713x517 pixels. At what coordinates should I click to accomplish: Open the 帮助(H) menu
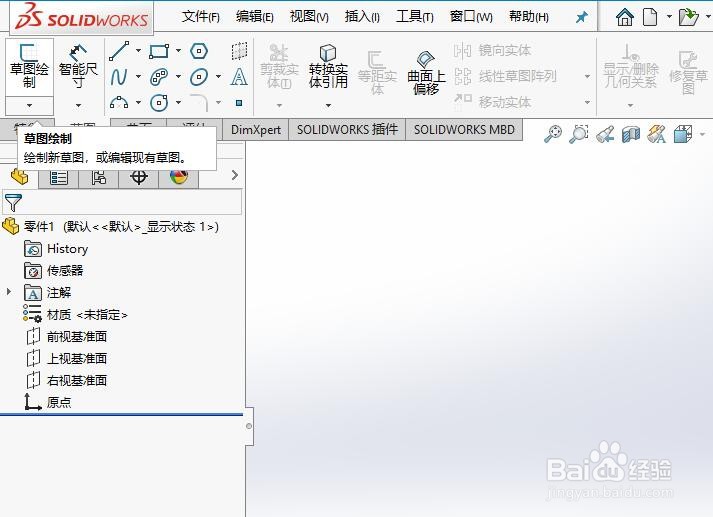(529, 17)
